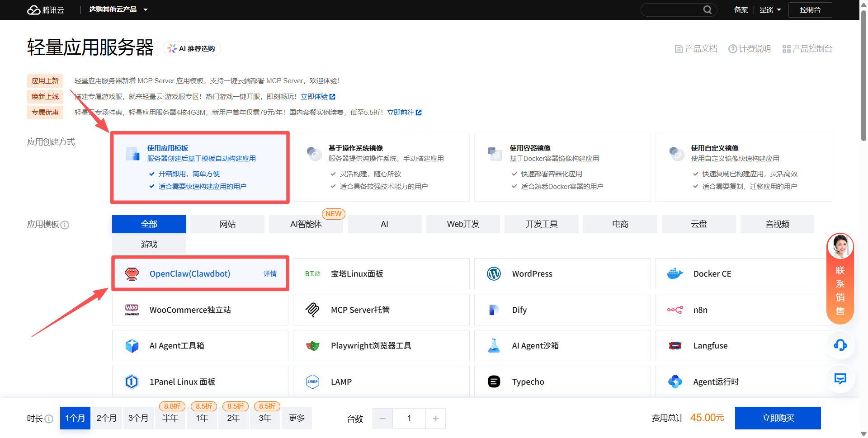This screenshot has height=438, width=868.
Task: Expand 更多 duration options
Action: point(297,418)
